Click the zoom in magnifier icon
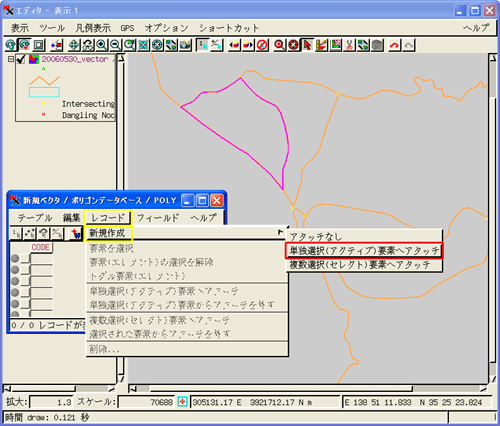The width and height of the screenshot is (500, 426). 102,45
